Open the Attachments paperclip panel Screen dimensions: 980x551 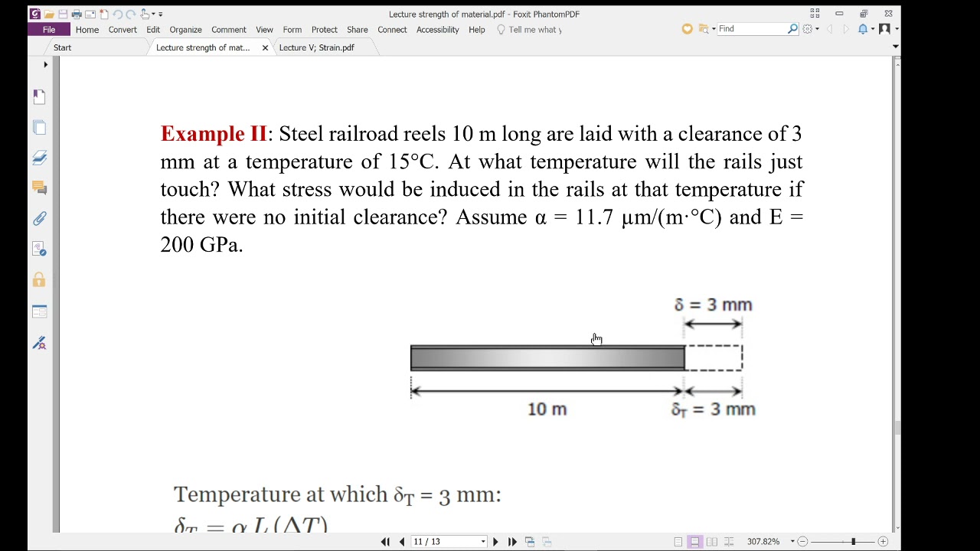[40, 219]
